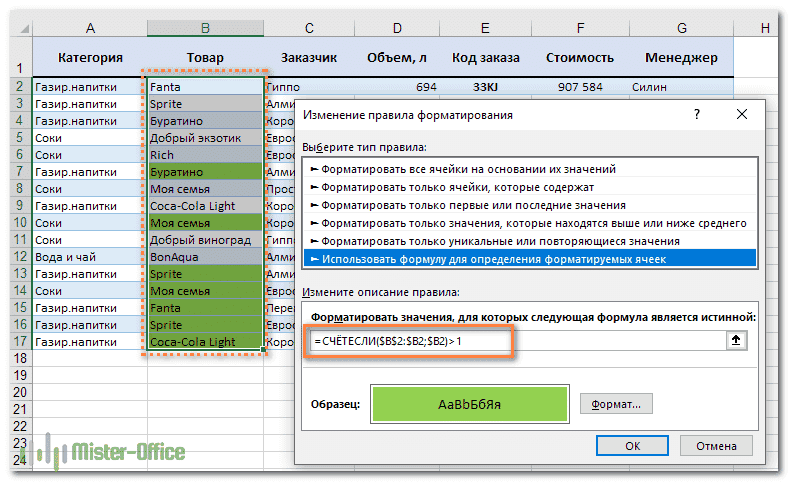Select row 7 header
Viewport: 789px width, 482px height.
coord(16,172)
